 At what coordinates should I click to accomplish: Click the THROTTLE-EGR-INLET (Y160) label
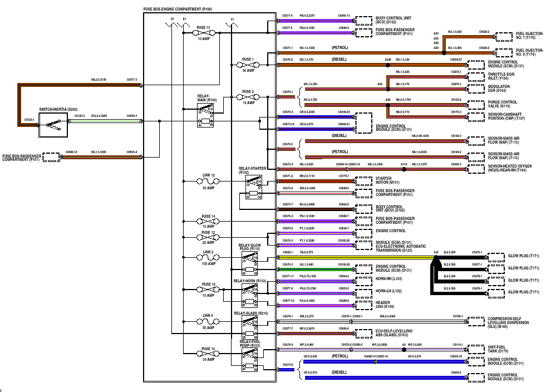tap(501, 76)
